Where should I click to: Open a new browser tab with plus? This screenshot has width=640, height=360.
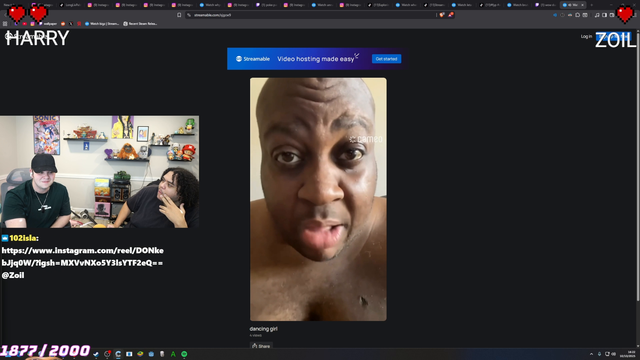(591, 5)
